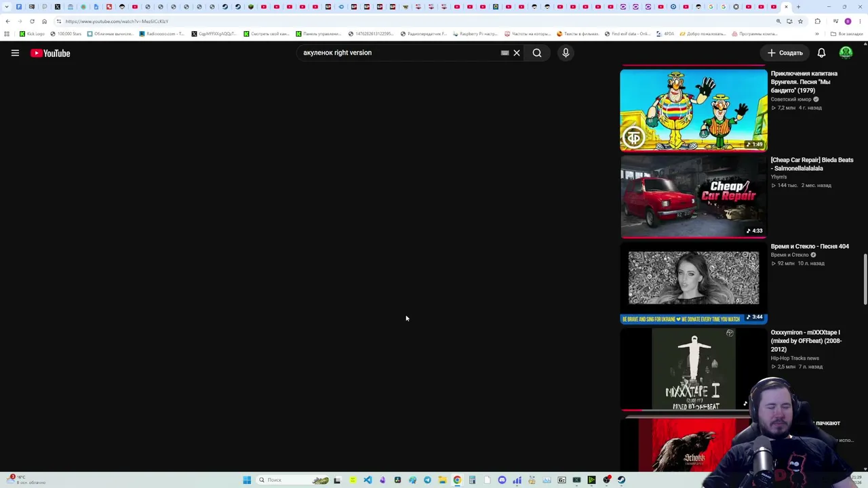This screenshot has height=488, width=868.
Task: Open title 'Приключения капитана Врунгеля' video link
Action: pyautogui.click(x=804, y=82)
